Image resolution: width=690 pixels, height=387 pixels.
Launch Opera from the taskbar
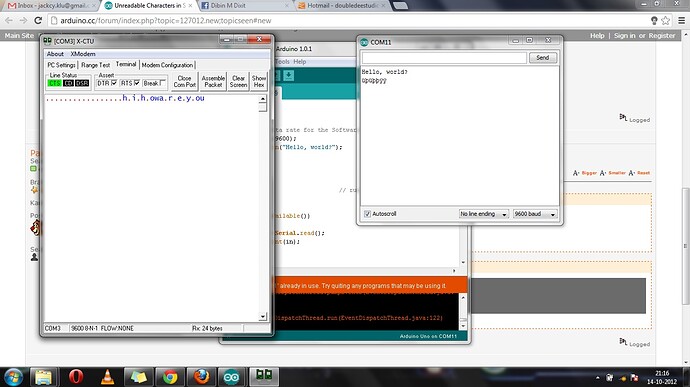pyautogui.click(x=76, y=377)
